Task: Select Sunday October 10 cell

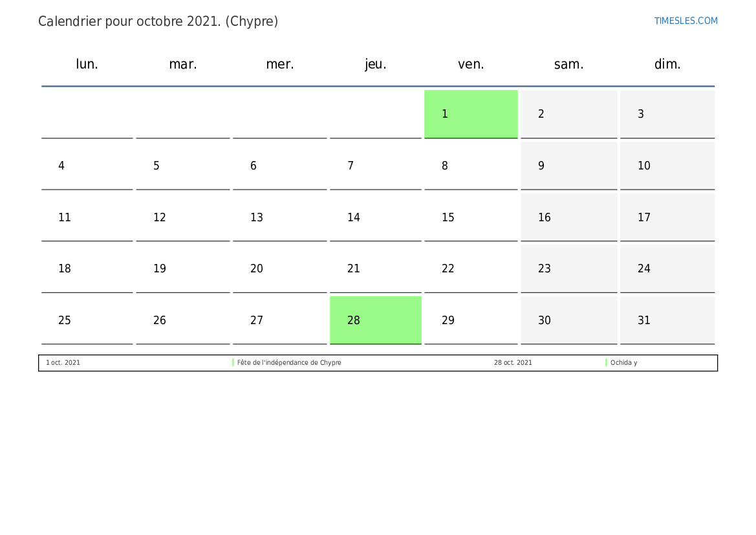Action: click(x=667, y=166)
